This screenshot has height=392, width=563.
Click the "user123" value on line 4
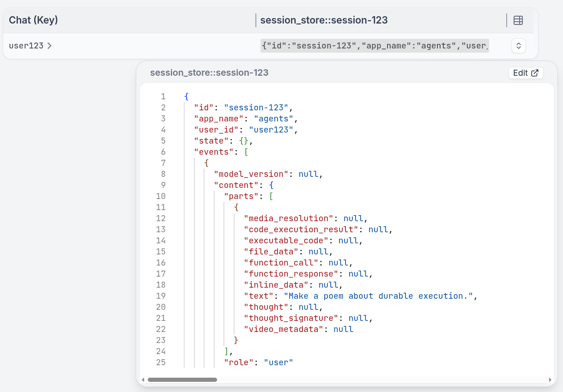pyautogui.click(x=271, y=130)
